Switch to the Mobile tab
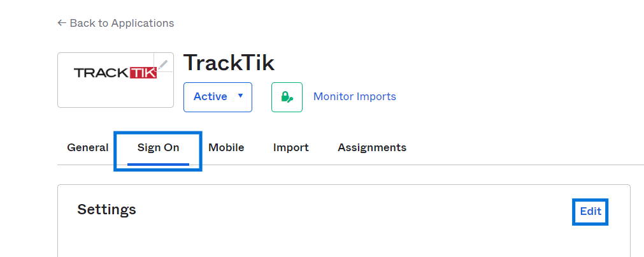The image size is (644, 257). point(226,147)
